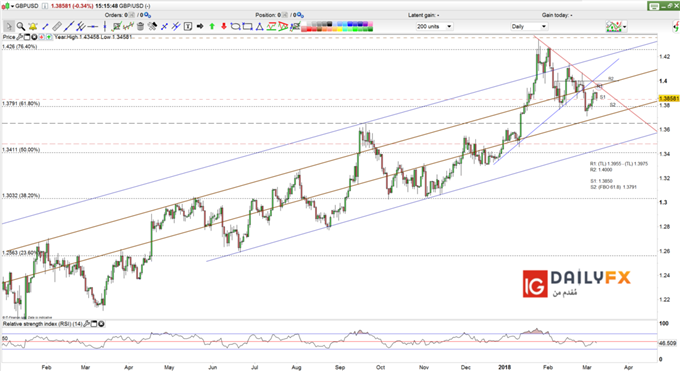Click the 2018 label on time axis
Image resolution: width=680 pixels, height=371 pixels.
pos(504,367)
